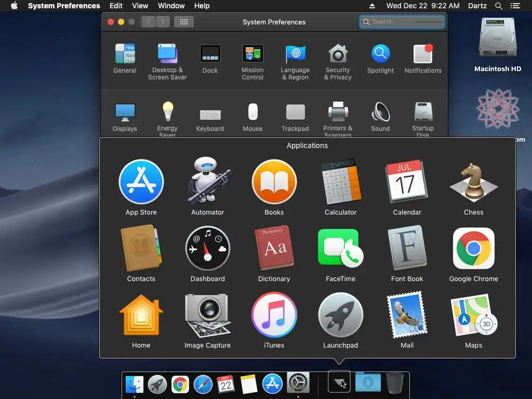532x399 pixels.
Task: Click the eject icon in menu bar
Action: [x=372, y=6]
